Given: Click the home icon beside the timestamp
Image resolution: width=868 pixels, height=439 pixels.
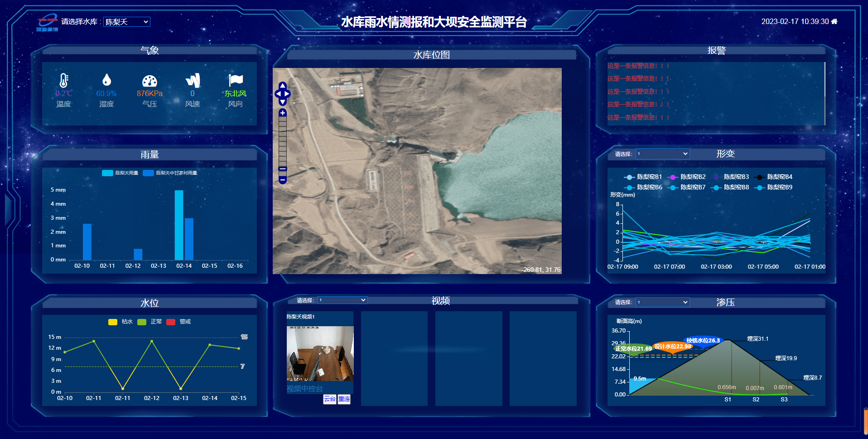Looking at the screenshot, I should point(834,21).
